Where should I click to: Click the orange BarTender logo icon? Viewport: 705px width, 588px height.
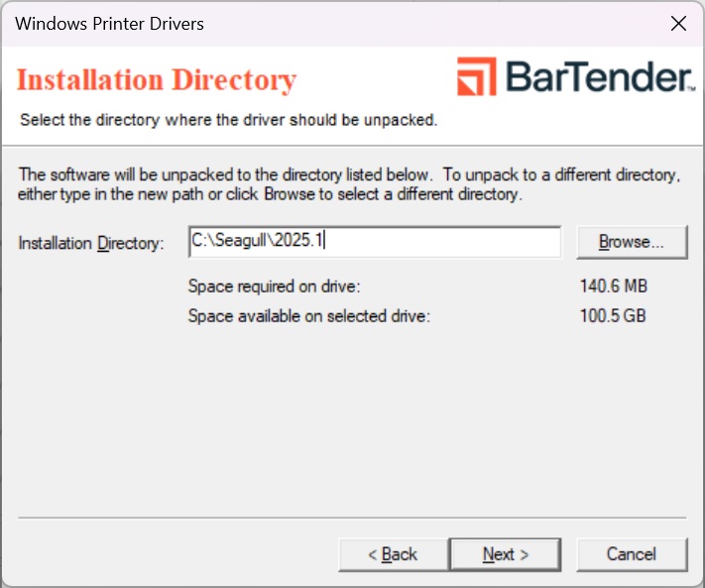477,77
